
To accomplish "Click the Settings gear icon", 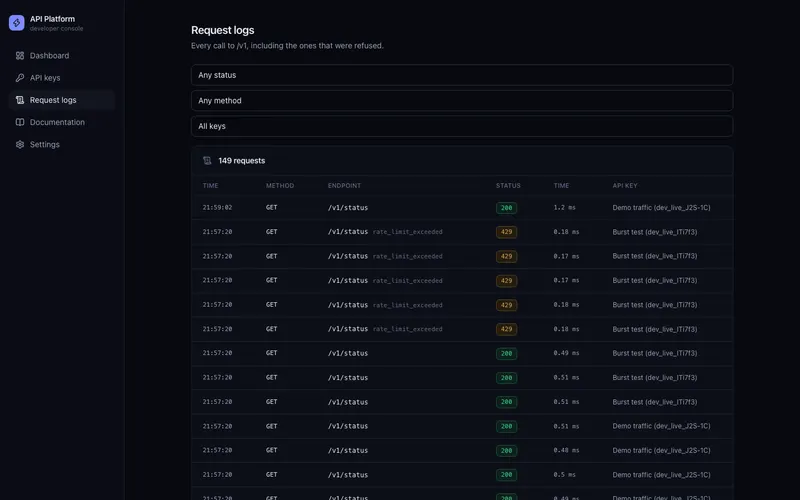I will coord(20,144).
